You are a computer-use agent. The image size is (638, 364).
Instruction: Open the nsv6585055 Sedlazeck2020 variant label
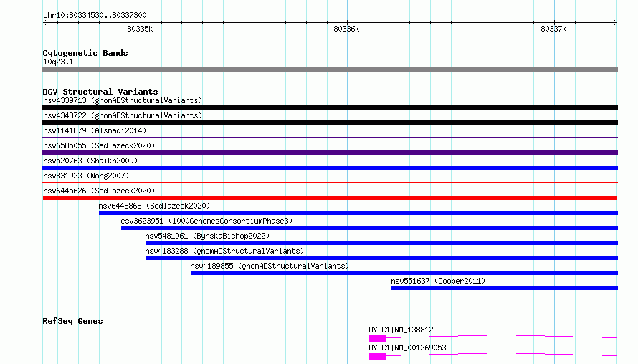tap(99, 145)
